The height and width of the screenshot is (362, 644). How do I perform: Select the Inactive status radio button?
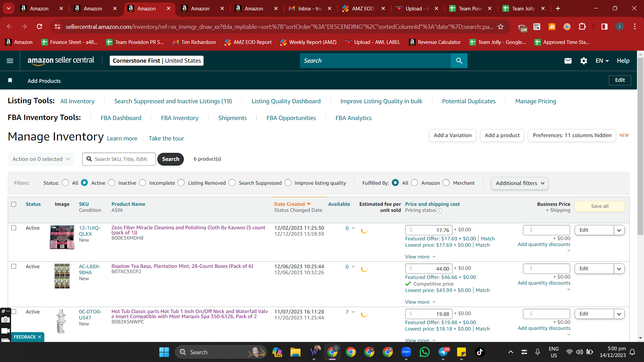point(112,183)
